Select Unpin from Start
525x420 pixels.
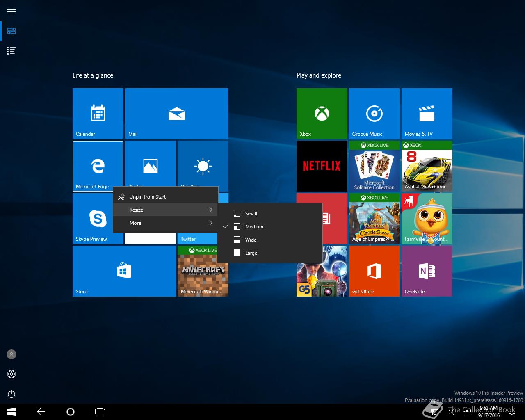[x=166, y=197]
